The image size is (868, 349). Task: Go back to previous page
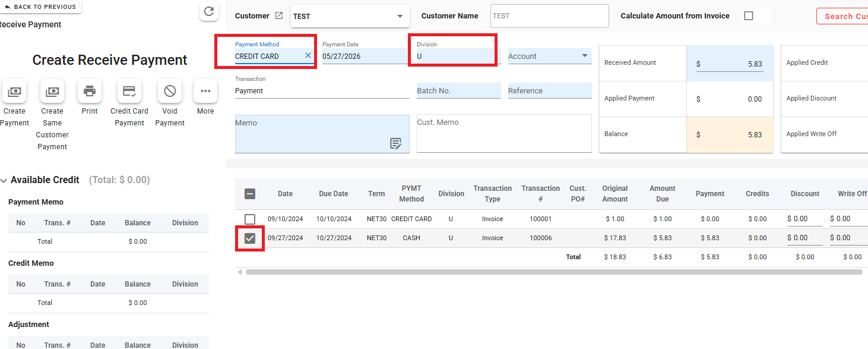click(41, 7)
